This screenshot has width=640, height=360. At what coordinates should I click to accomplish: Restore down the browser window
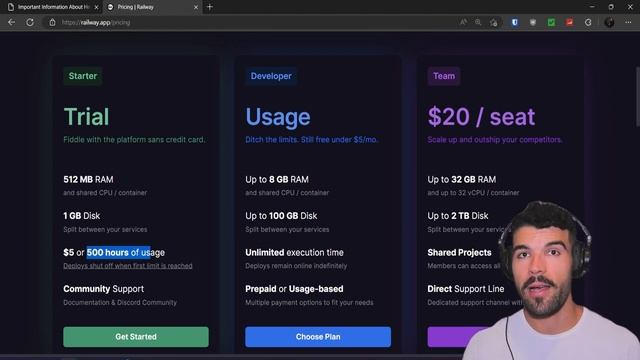tap(611, 7)
